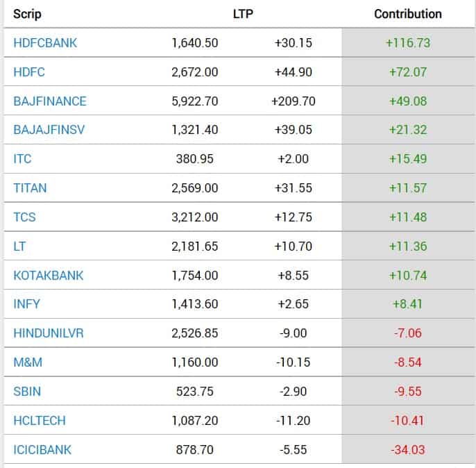This screenshot has width=476, height=468.
Task: Open the INFY scrip link
Action: pyautogui.click(x=26, y=304)
